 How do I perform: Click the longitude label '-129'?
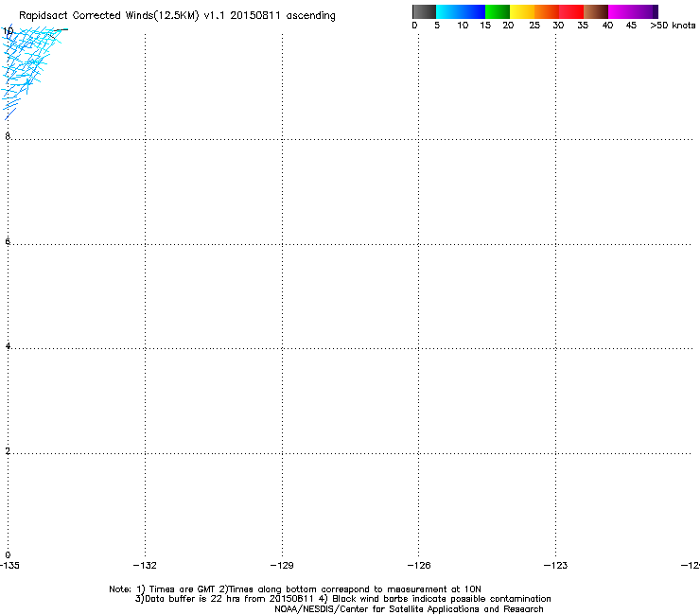[x=282, y=566]
